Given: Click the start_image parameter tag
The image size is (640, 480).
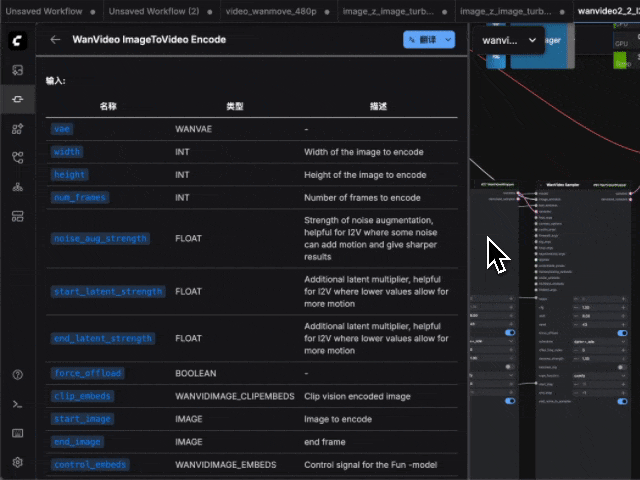Looking at the screenshot, I should point(82,419).
